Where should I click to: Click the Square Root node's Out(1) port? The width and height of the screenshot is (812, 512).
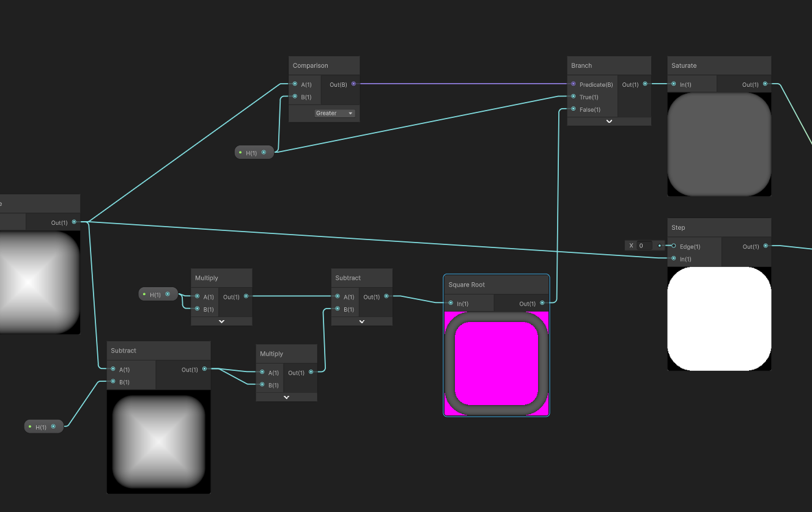[x=542, y=303]
